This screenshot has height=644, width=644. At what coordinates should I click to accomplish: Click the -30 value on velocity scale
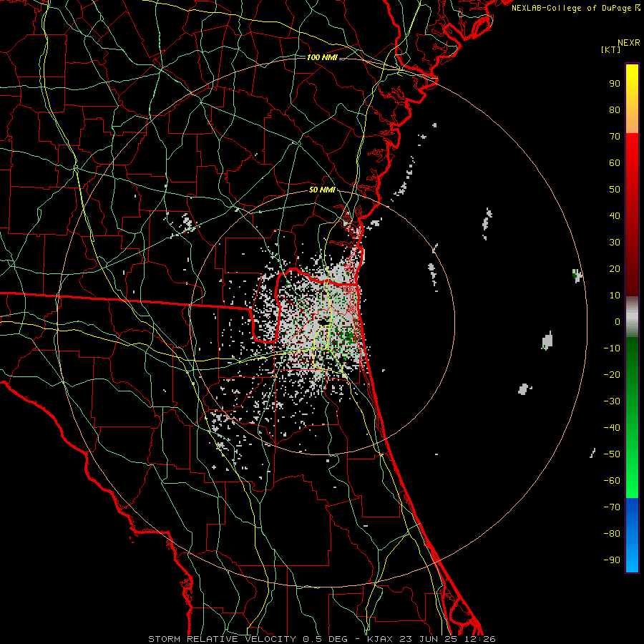click(x=612, y=401)
